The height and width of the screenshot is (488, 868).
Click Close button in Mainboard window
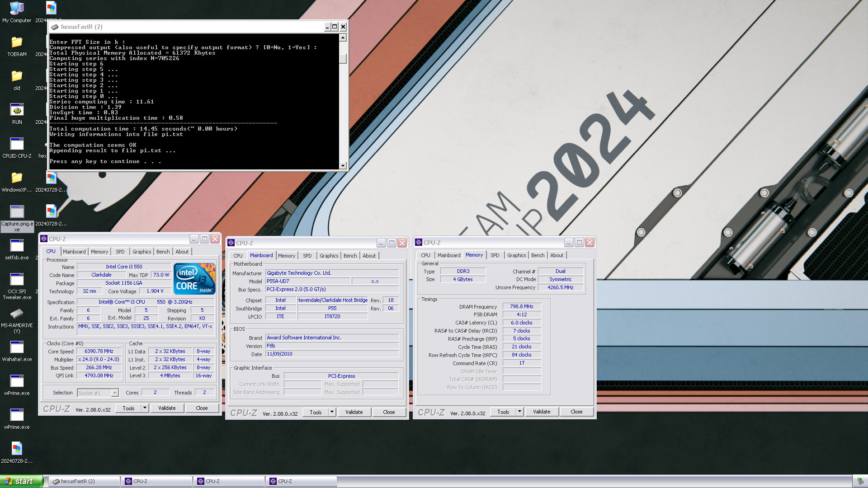coord(389,412)
